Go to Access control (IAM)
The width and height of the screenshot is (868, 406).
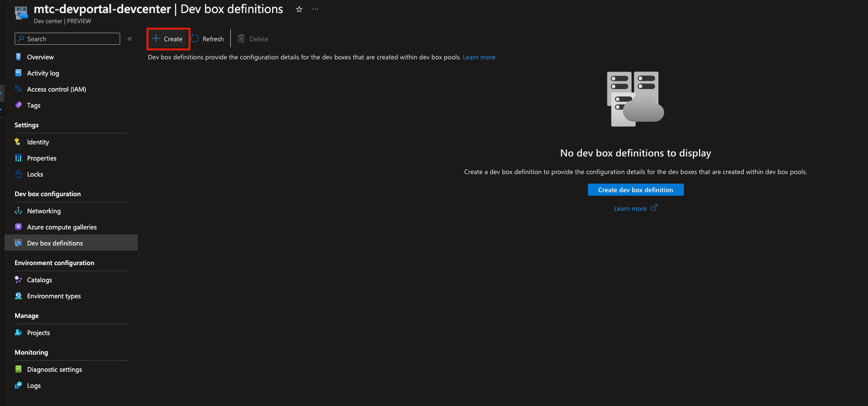(56, 89)
